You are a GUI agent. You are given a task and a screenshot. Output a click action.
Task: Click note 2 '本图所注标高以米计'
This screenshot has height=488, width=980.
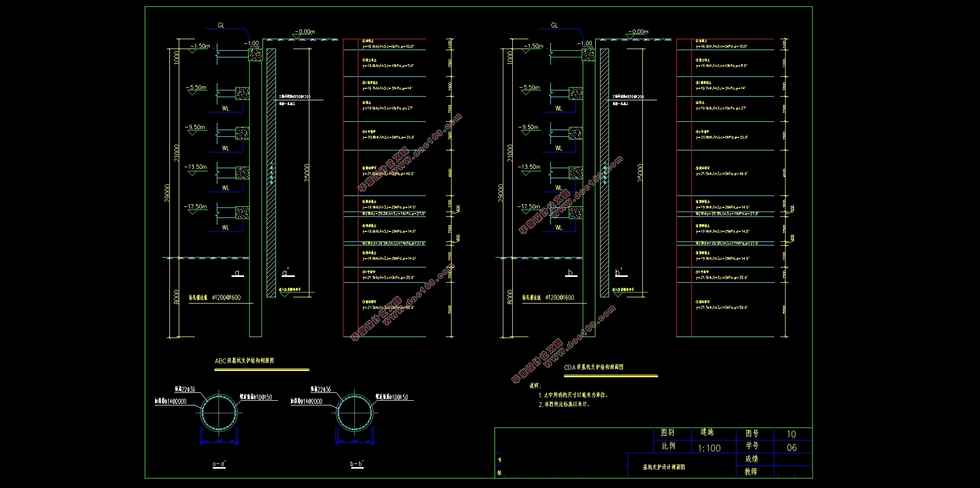point(564,404)
